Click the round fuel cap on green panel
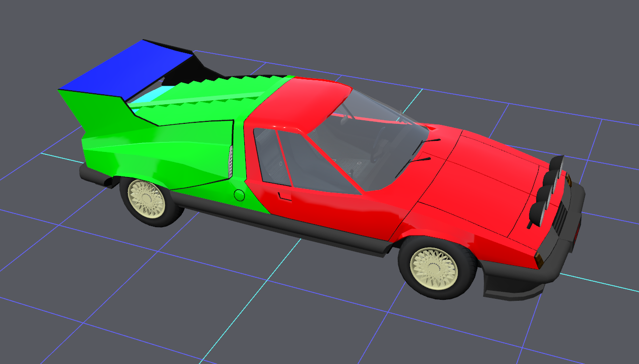Viewport: 639px width, 364px height. [x=240, y=195]
